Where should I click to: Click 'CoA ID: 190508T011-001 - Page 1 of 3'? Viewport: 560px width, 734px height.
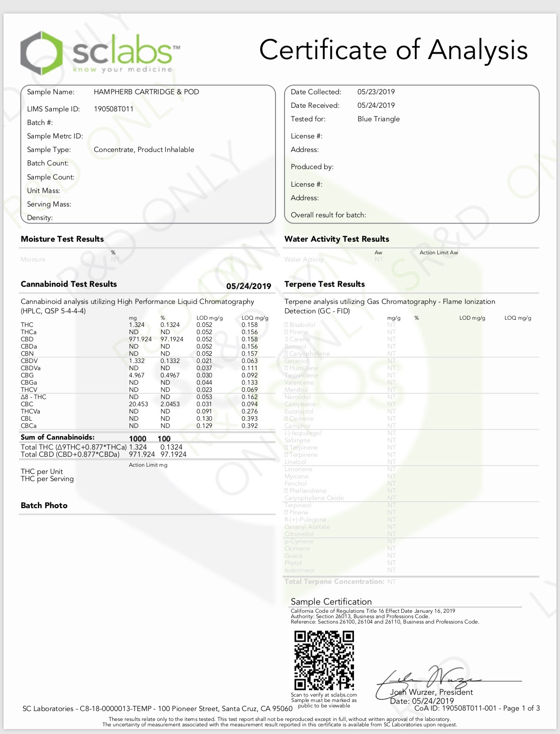477,708
